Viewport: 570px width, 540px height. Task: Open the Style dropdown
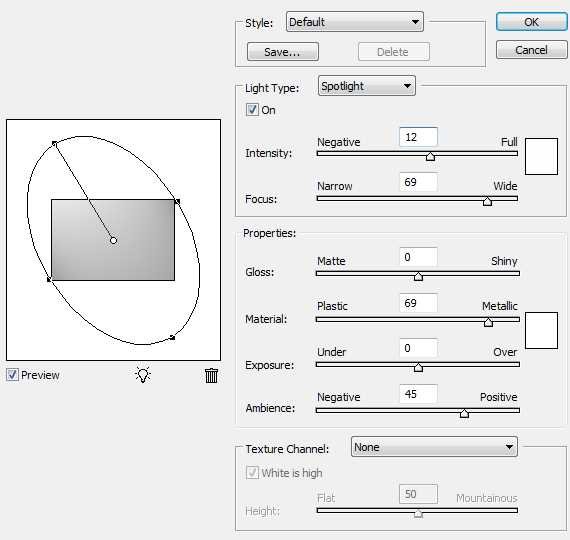(x=354, y=22)
